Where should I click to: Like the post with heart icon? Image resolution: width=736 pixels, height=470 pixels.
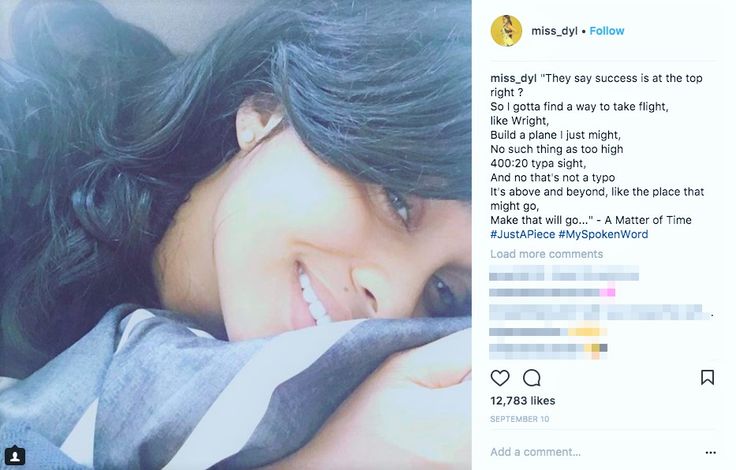pos(500,378)
